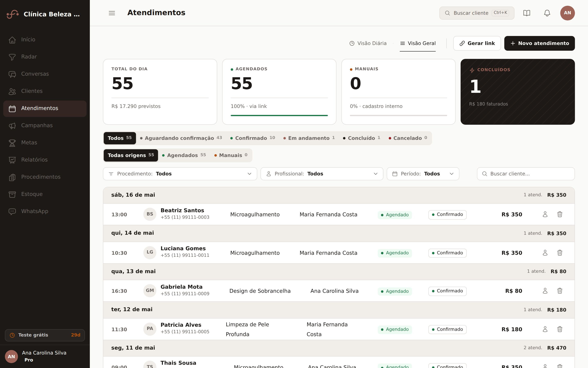Open the Concluídos summary card
This screenshot has height=368, width=588.
point(518,92)
